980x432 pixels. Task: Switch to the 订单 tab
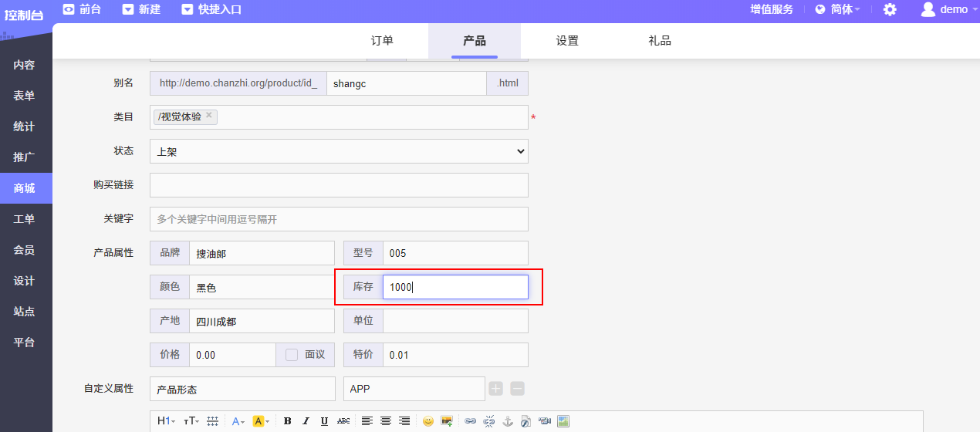pos(382,41)
